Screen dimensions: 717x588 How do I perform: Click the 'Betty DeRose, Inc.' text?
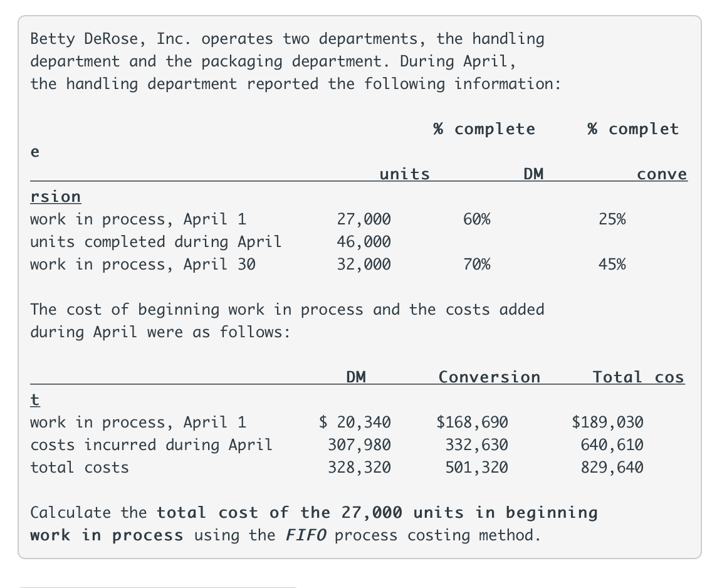point(110,39)
